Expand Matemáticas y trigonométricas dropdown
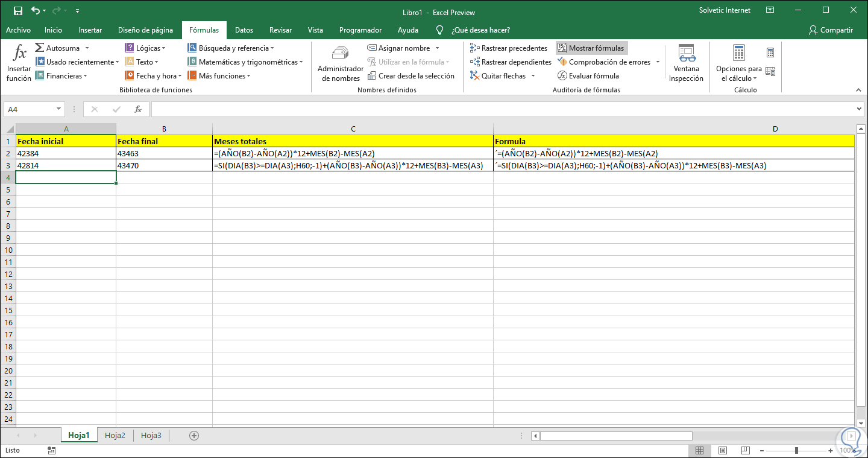 [x=301, y=62]
